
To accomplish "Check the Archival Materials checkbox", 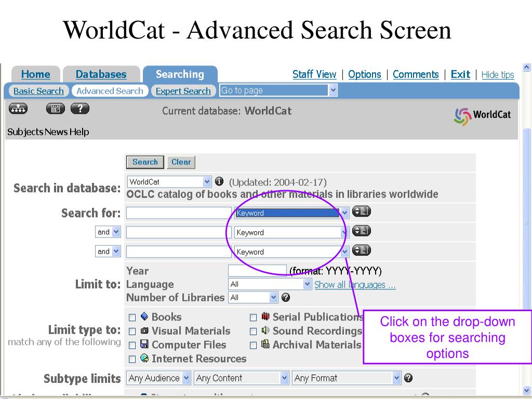I will (x=253, y=345).
